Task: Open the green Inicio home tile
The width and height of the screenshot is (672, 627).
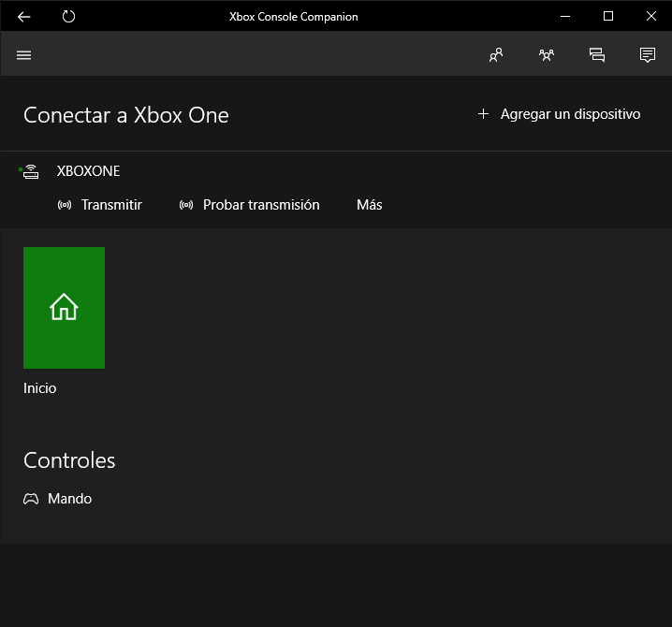Action: click(64, 308)
